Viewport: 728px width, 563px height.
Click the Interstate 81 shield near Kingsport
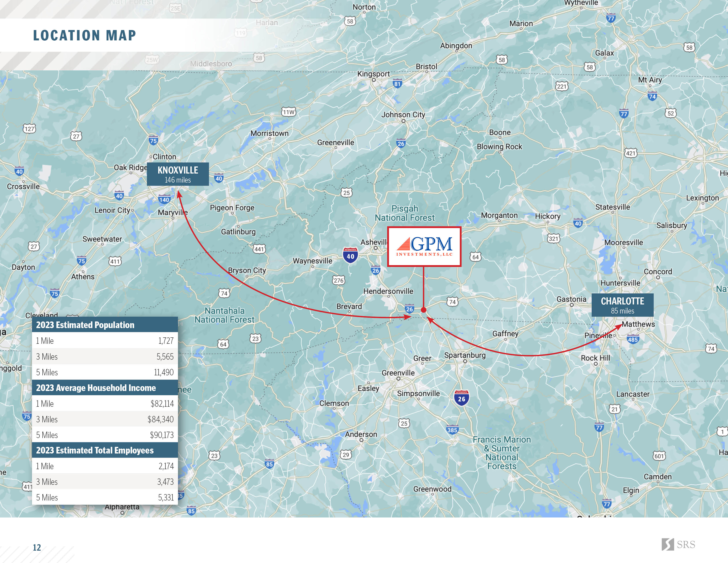click(x=397, y=84)
